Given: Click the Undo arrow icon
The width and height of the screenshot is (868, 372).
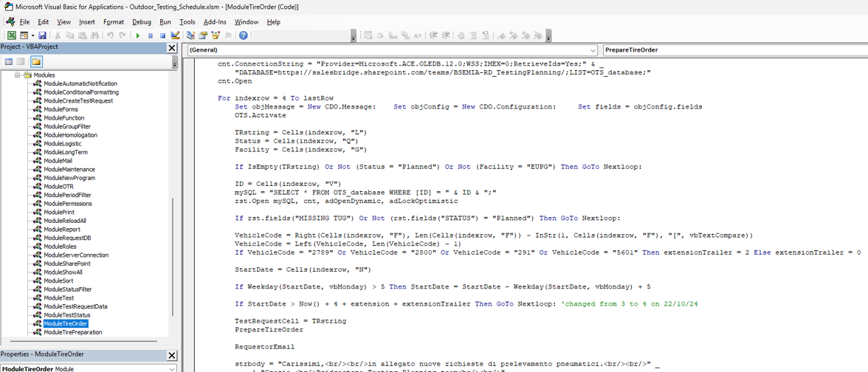Looking at the screenshot, I should click(x=109, y=35).
